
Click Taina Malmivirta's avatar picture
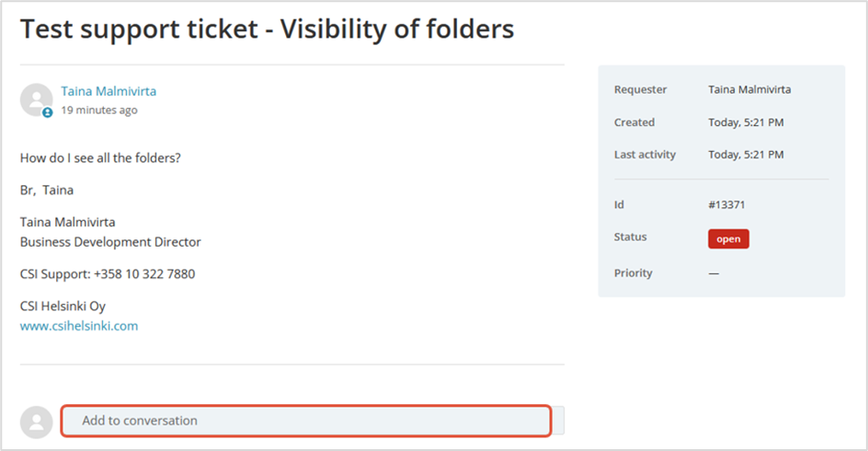(x=36, y=98)
